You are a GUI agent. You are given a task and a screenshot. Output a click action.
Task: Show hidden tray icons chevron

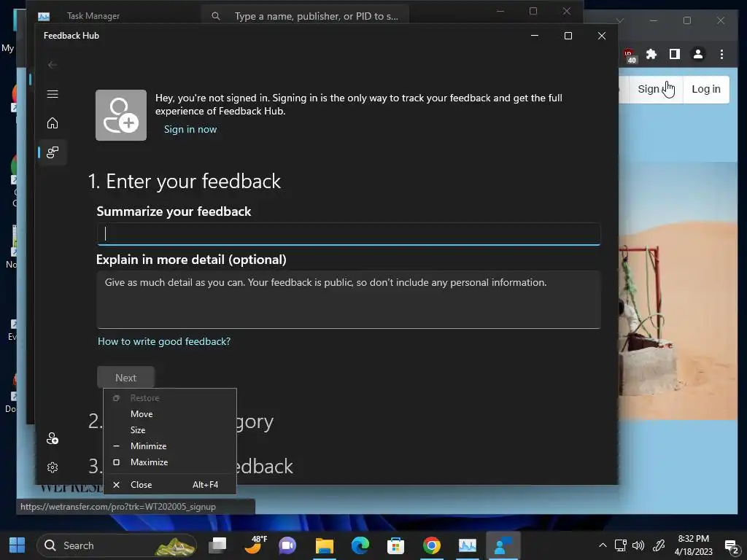point(603,545)
